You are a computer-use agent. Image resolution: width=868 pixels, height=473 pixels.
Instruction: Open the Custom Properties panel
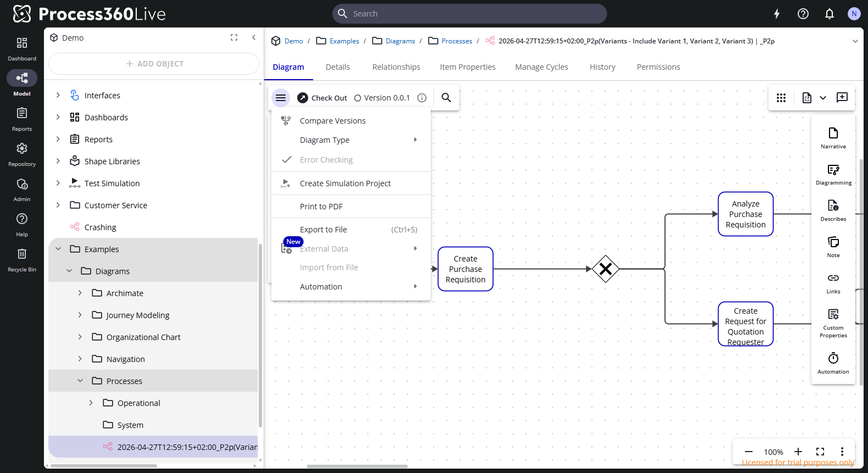tap(833, 322)
